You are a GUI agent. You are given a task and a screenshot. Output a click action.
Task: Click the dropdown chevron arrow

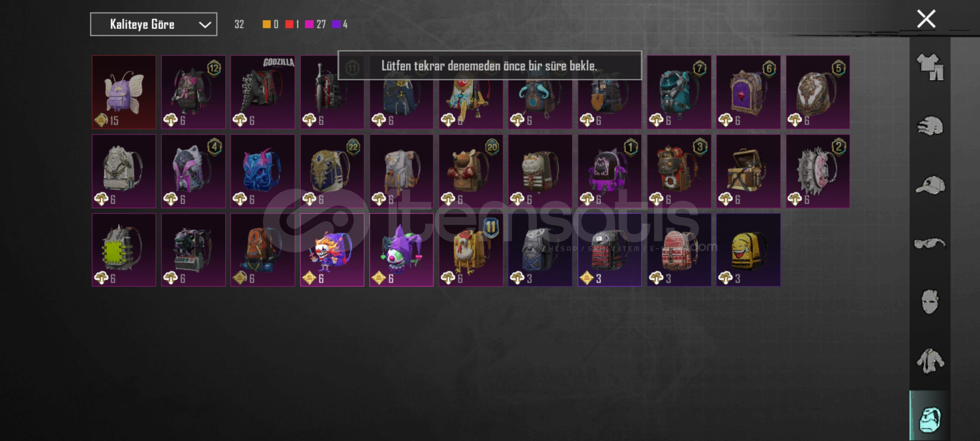(x=205, y=25)
